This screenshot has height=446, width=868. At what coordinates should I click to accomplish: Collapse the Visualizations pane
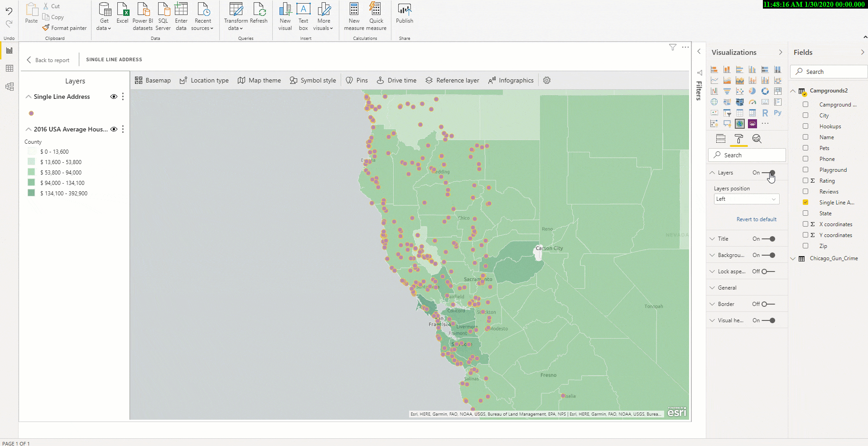(781, 52)
